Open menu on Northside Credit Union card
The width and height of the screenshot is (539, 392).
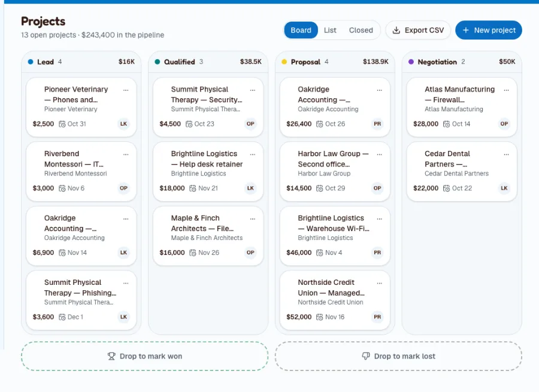click(380, 283)
